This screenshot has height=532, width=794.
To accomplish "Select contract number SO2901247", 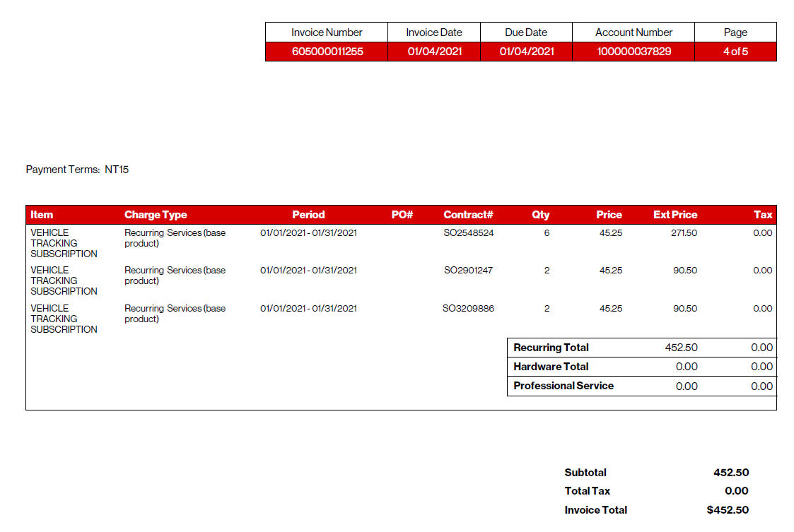I will click(468, 271).
